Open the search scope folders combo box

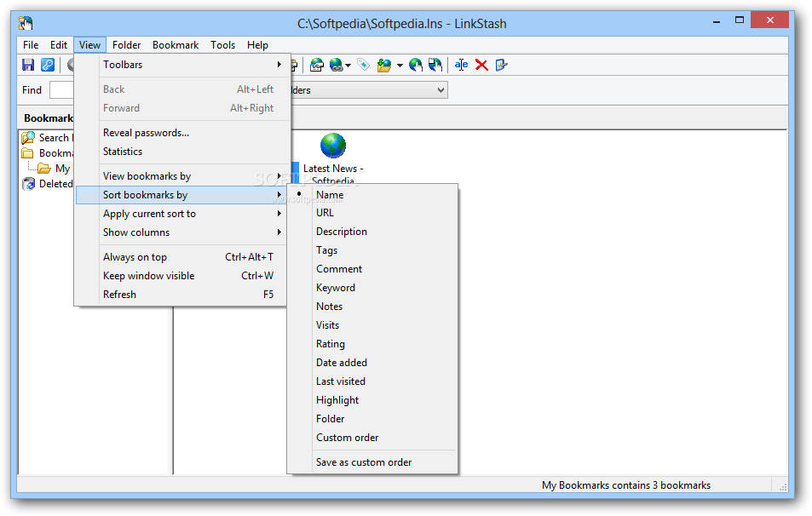[x=369, y=90]
